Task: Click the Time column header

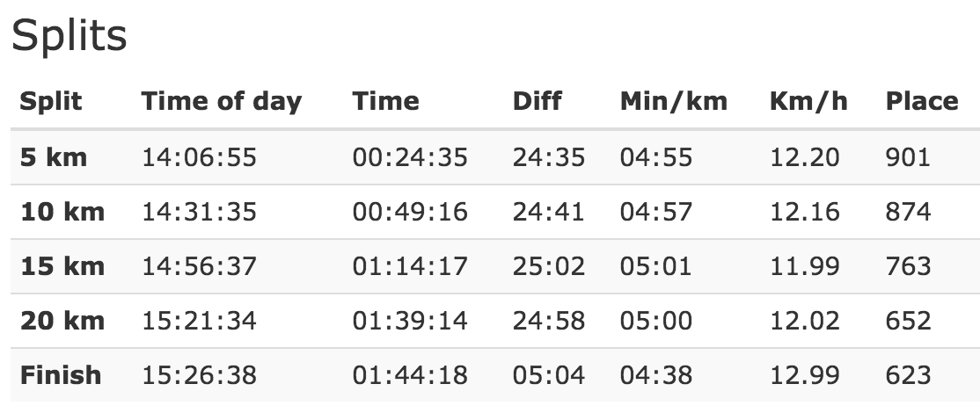Action: [x=385, y=101]
